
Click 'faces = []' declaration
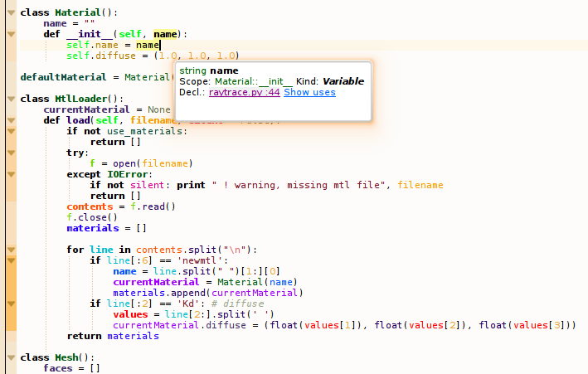tap(71, 368)
